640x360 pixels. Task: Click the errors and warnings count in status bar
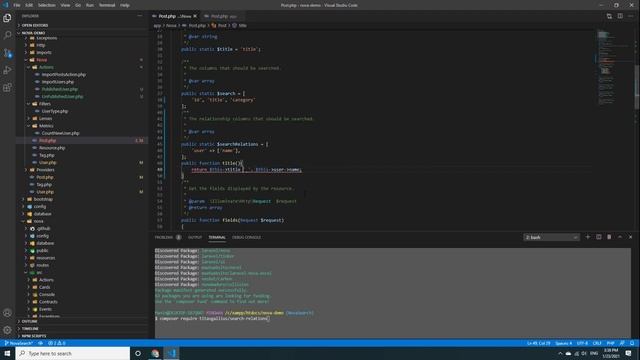(x=57, y=343)
